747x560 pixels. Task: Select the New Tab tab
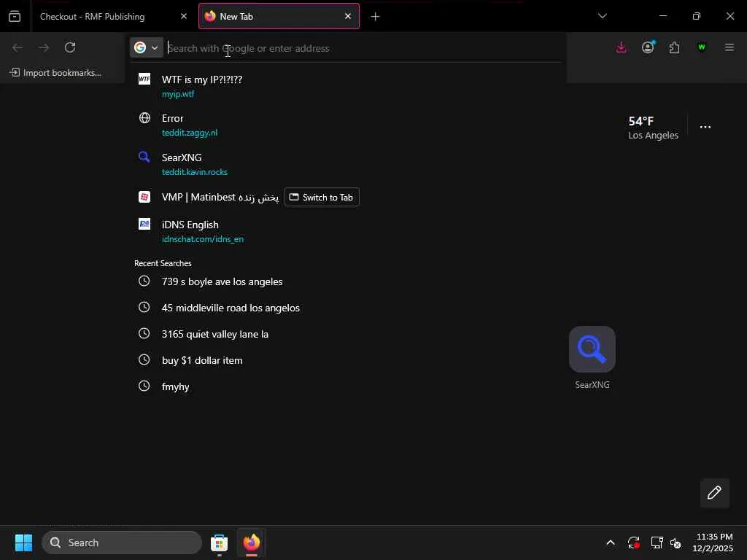[279, 16]
